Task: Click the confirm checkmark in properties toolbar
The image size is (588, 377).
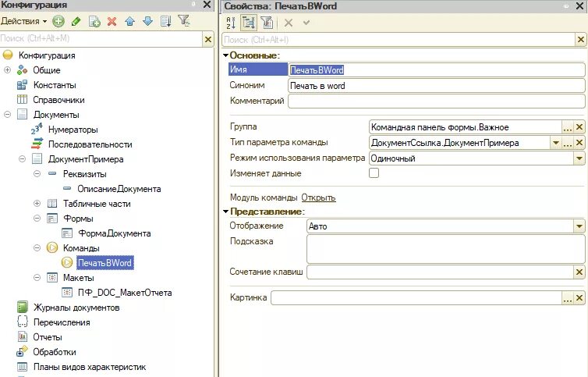Action: coord(306,23)
